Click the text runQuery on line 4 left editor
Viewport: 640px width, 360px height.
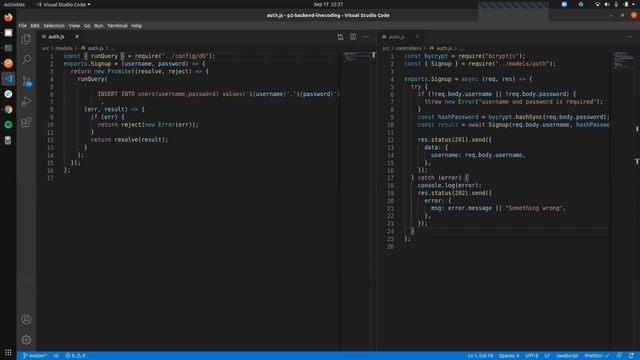(x=91, y=79)
